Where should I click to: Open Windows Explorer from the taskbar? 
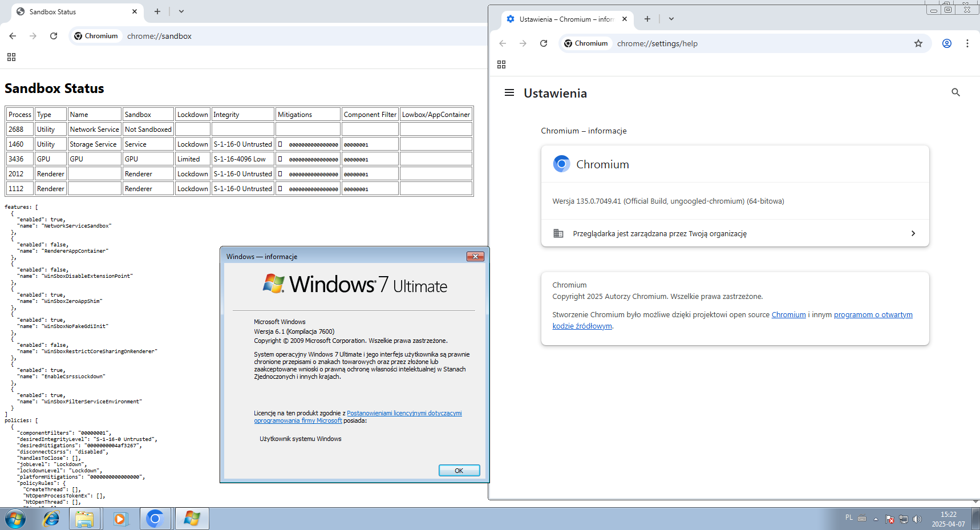[x=84, y=519]
